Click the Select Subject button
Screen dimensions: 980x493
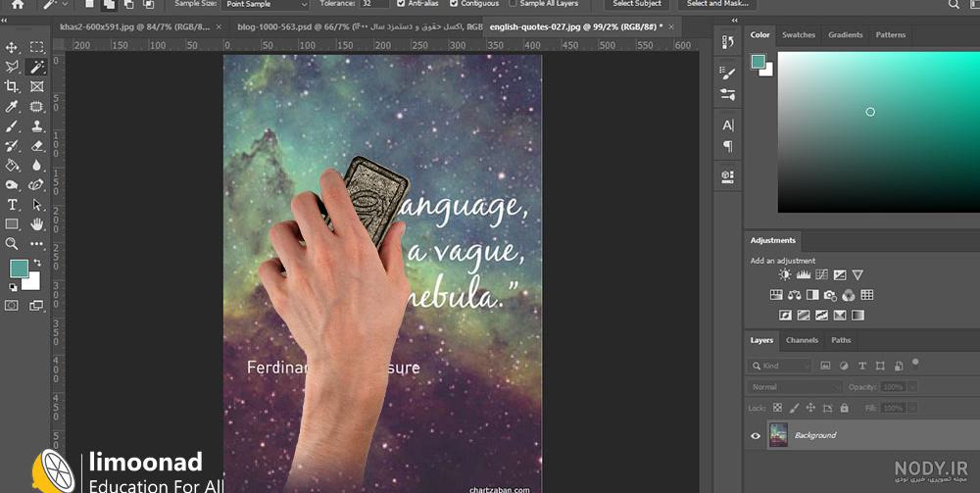tap(637, 4)
